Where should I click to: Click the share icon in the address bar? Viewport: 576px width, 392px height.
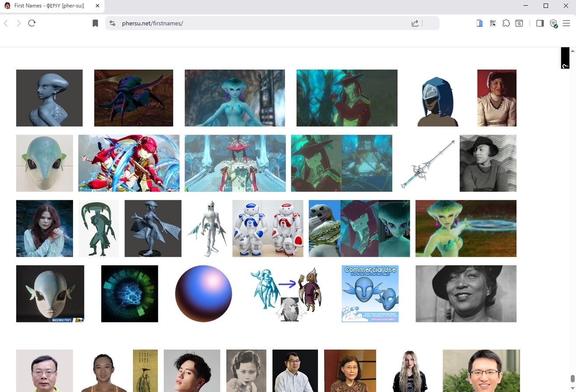tap(415, 23)
